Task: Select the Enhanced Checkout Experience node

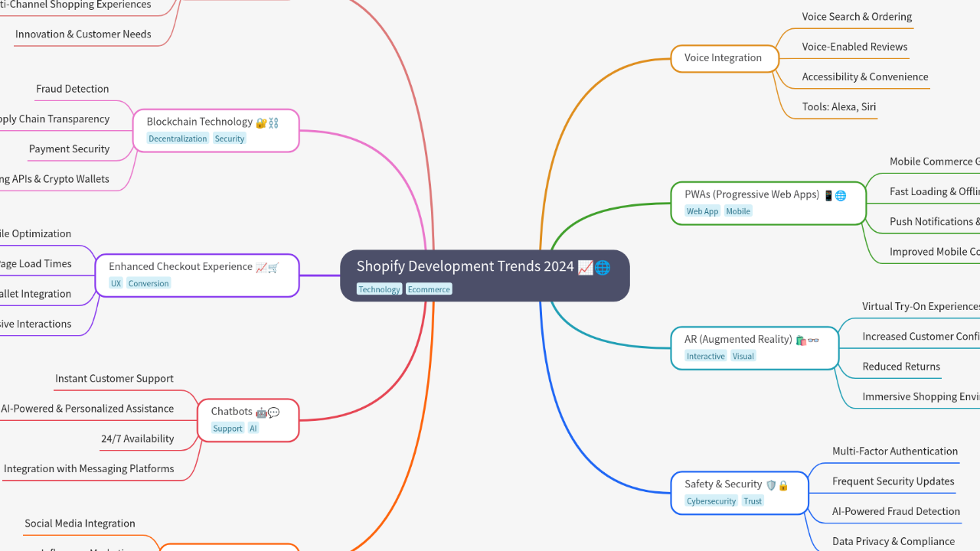Action: pyautogui.click(x=197, y=275)
